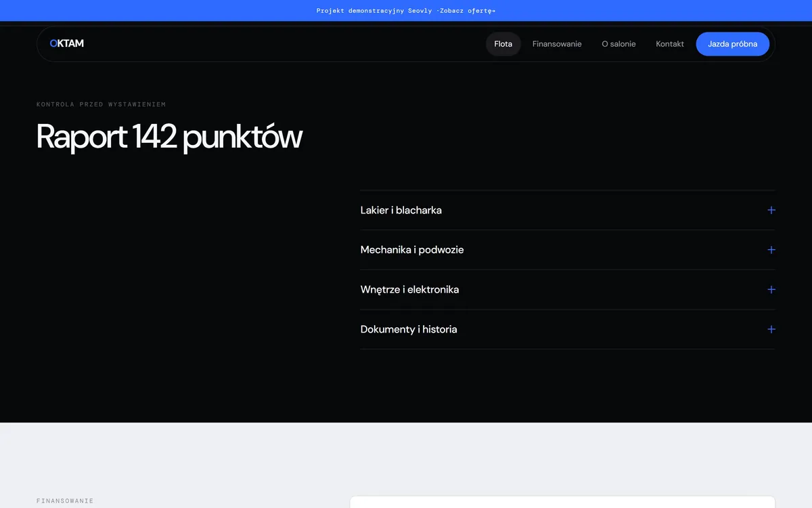Click the Projekt demonstracyjny Seovly banner text
The image size is (812, 508).
coord(375,11)
